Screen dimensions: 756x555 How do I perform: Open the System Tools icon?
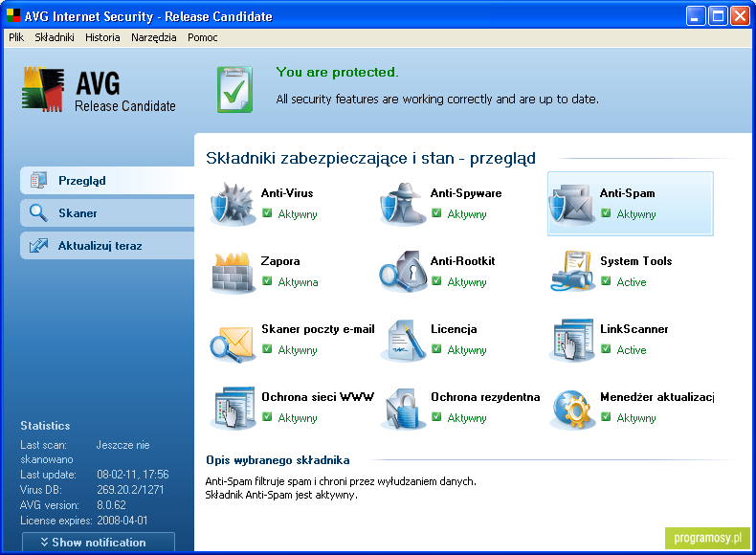(x=572, y=272)
